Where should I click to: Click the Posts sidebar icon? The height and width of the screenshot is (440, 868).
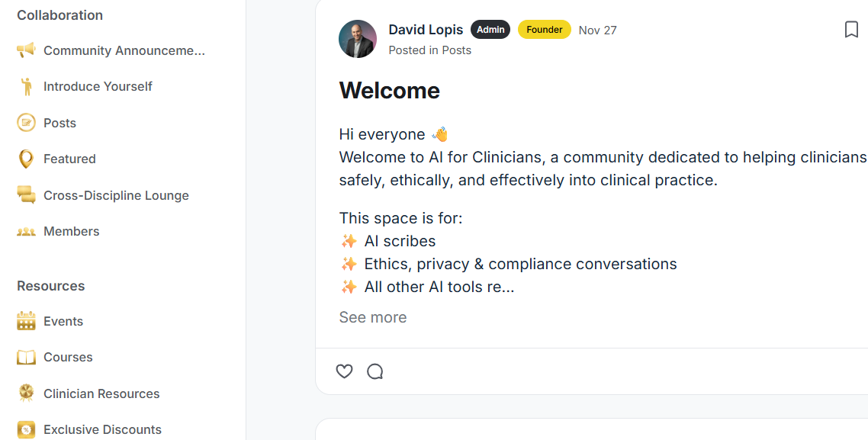click(x=26, y=123)
